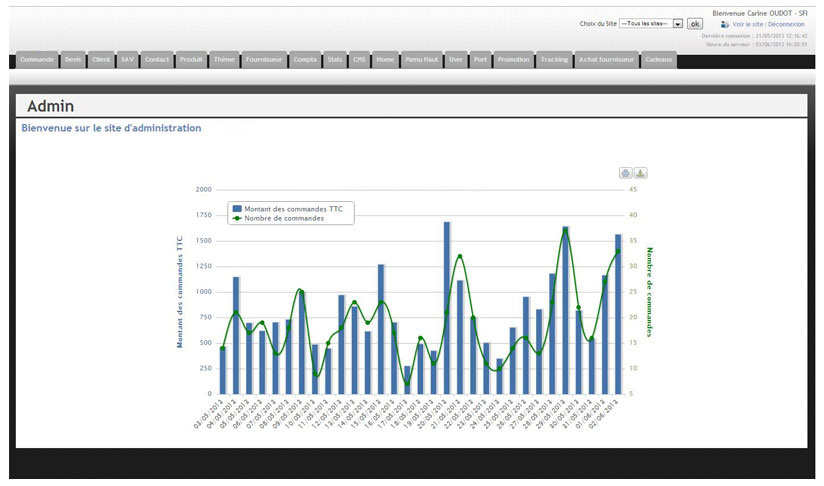Select the Cadeaux tab
The width and height of the screenshot is (824, 486).
[x=658, y=60]
